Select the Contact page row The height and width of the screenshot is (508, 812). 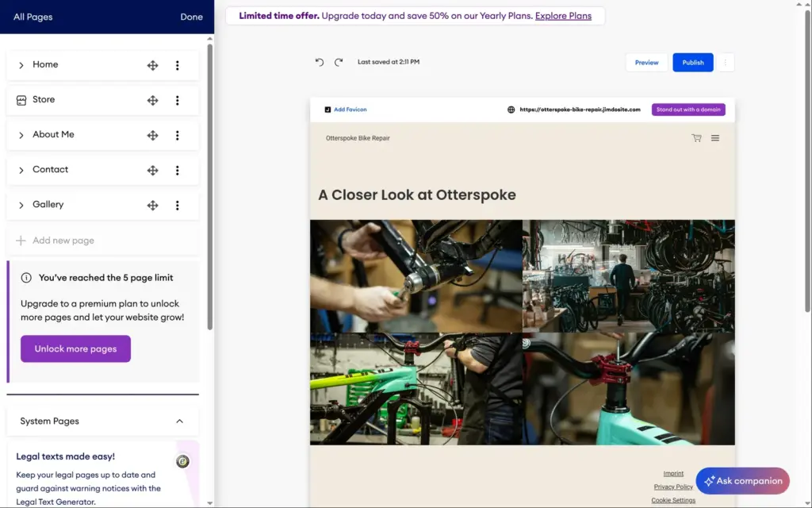coord(102,170)
